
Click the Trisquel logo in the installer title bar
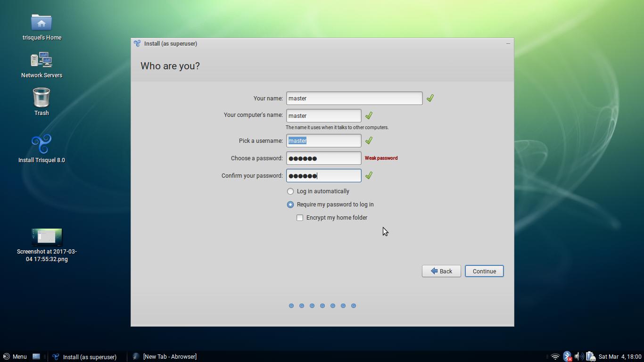pyautogui.click(x=137, y=43)
